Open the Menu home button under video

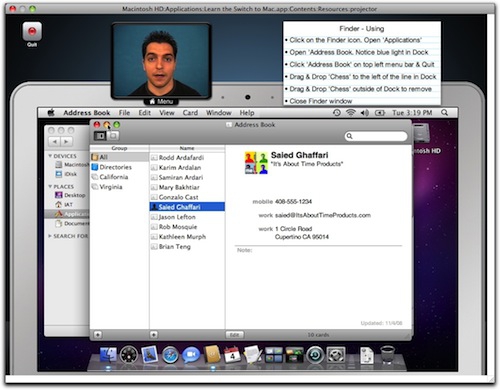(161, 101)
